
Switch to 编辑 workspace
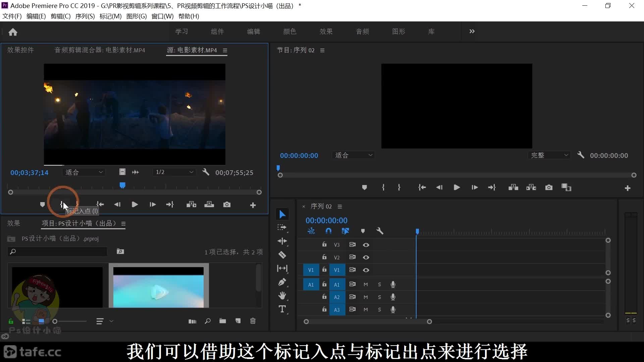coord(254,32)
